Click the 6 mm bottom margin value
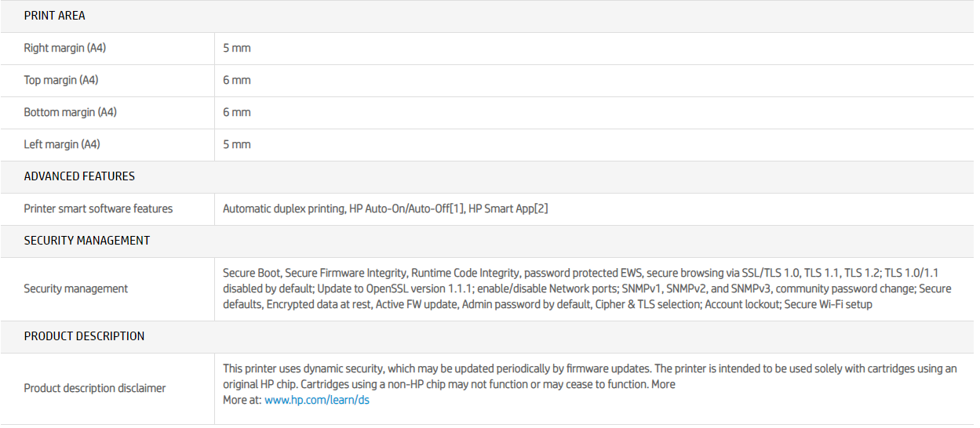Screen dimensions: 980x428 [x=237, y=112]
